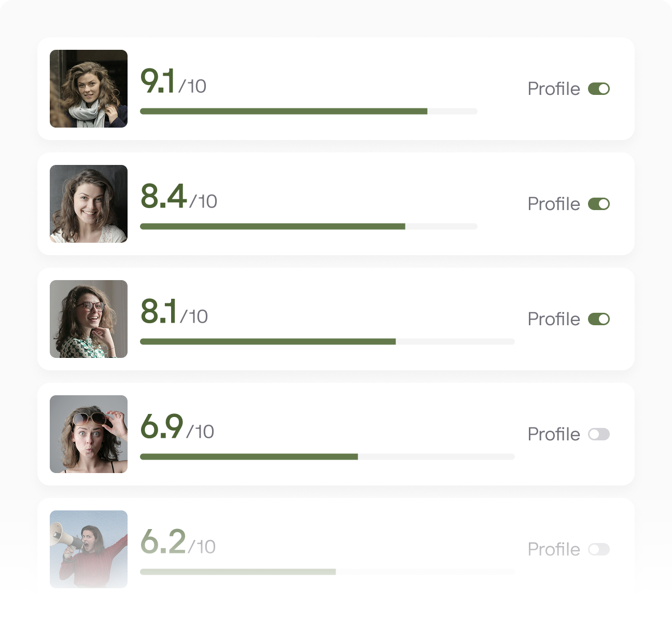This screenshot has width=672, height=638.
Task: Enable the Profile toggle for the 6.9 rating
Action: (598, 434)
